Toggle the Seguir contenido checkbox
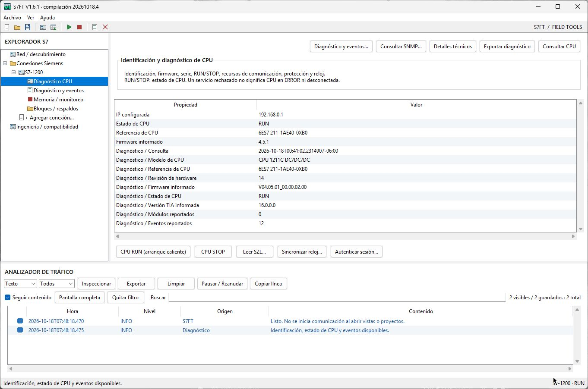 pos(7,298)
